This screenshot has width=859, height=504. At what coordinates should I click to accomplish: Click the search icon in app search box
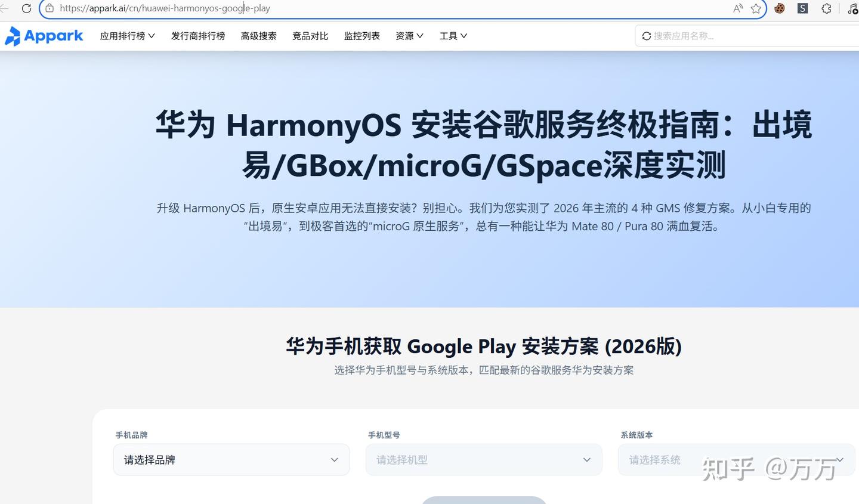click(x=646, y=36)
